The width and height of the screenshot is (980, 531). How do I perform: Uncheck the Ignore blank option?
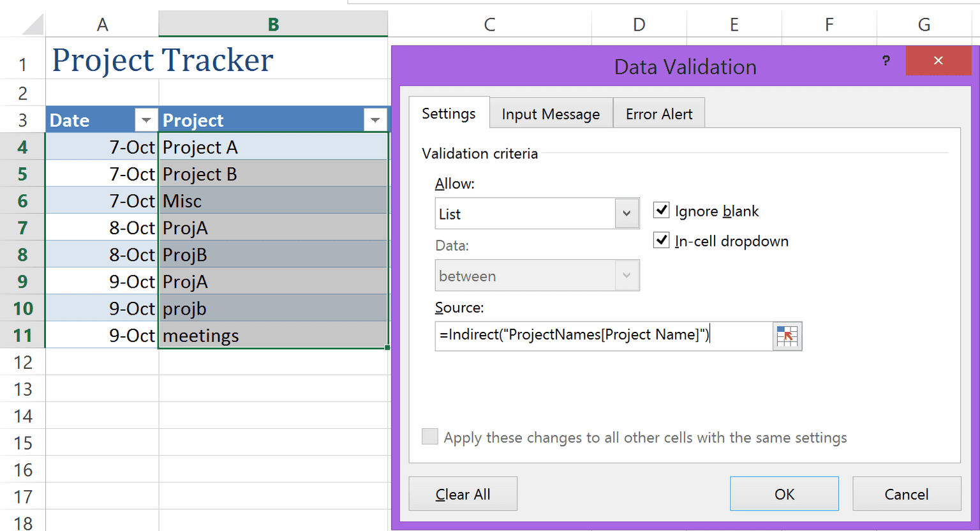click(662, 210)
